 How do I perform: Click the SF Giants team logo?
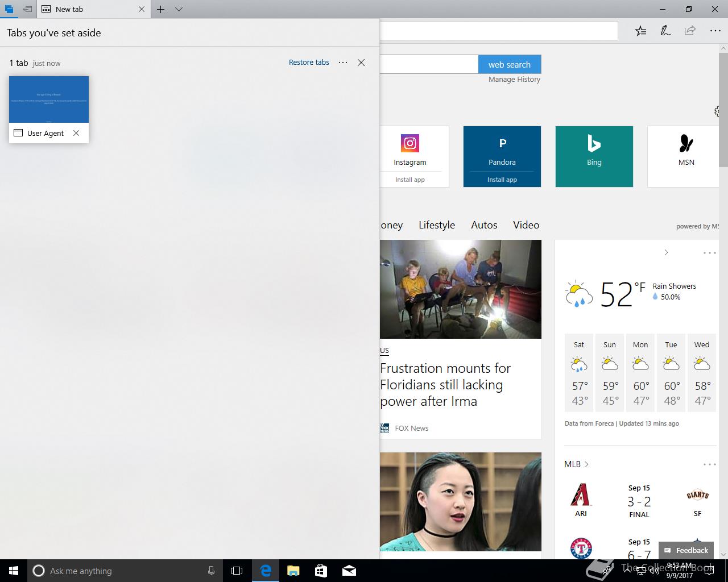[x=697, y=495]
